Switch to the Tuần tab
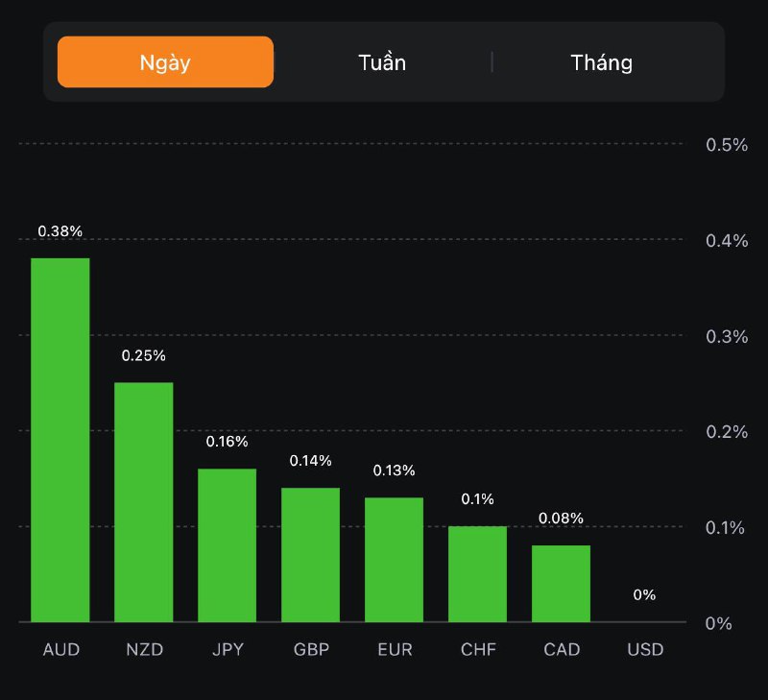Viewport: 768px width, 700px height. pos(382,62)
